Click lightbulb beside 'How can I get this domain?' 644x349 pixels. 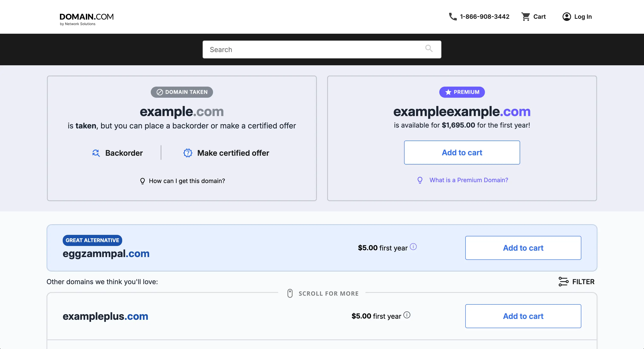click(x=142, y=181)
